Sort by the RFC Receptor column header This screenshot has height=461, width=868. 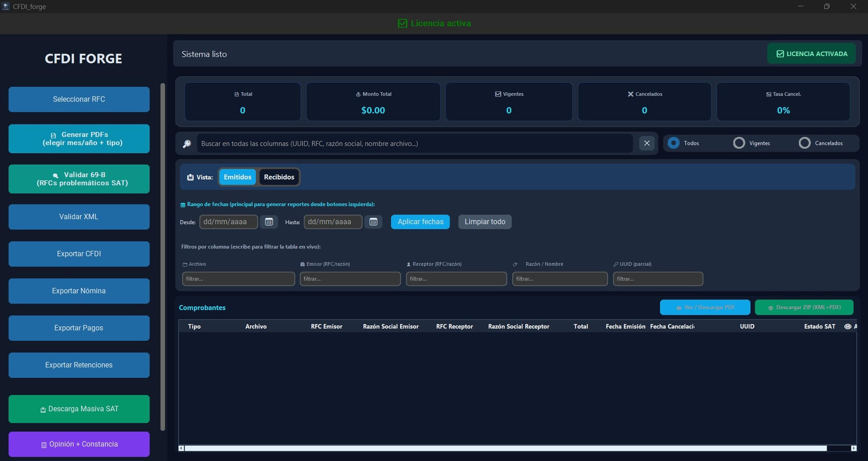[x=454, y=327]
